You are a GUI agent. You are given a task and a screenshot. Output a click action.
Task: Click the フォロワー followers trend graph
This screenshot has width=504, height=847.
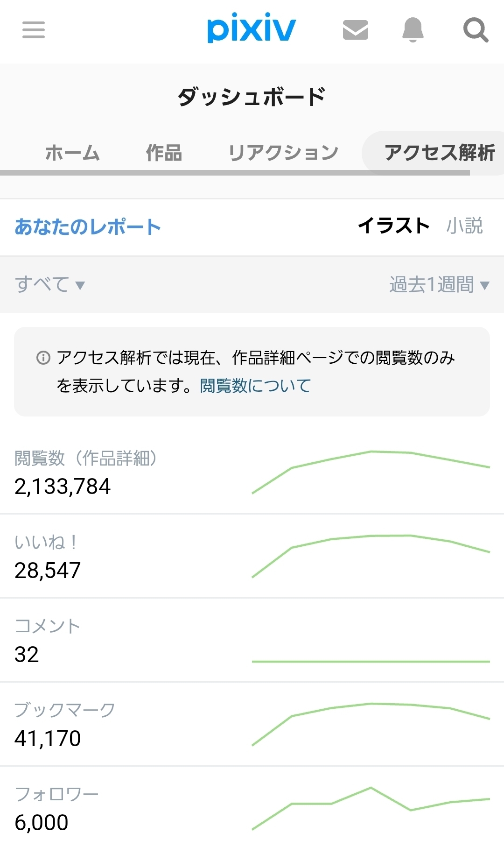(x=371, y=808)
